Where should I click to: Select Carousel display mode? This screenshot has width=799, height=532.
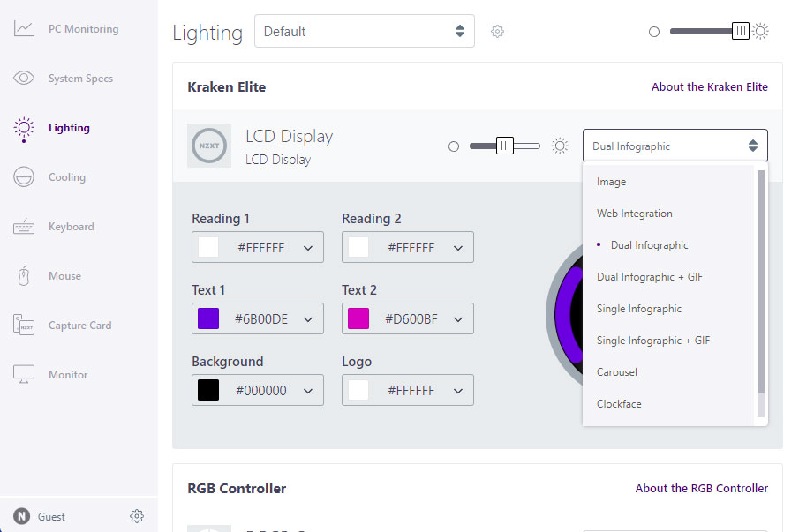667,372
